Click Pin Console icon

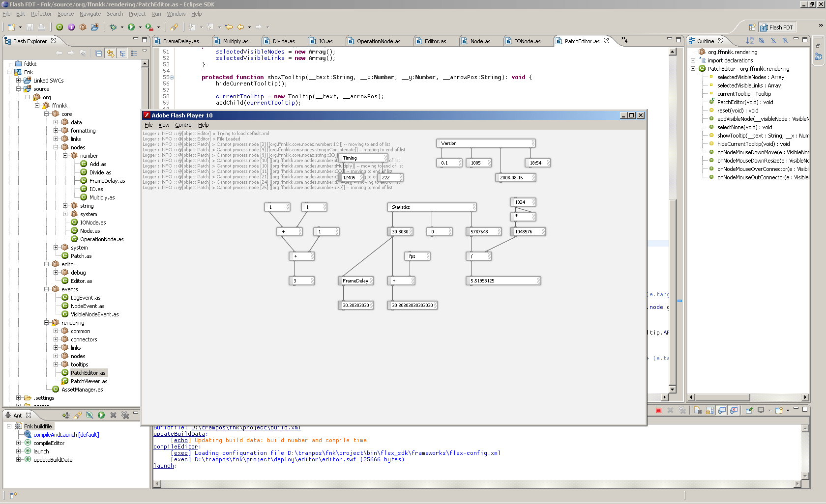[x=749, y=410]
